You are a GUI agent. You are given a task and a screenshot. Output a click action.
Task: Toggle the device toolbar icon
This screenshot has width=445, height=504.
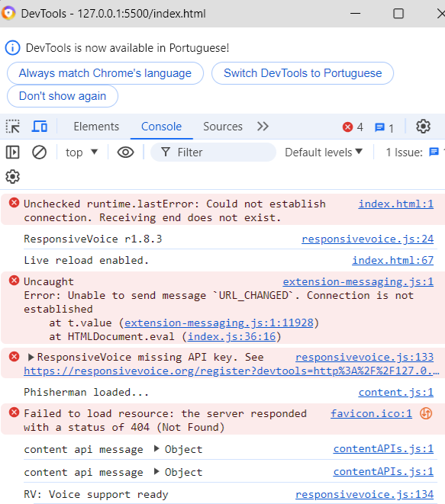pyautogui.click(x=39, y=127)
